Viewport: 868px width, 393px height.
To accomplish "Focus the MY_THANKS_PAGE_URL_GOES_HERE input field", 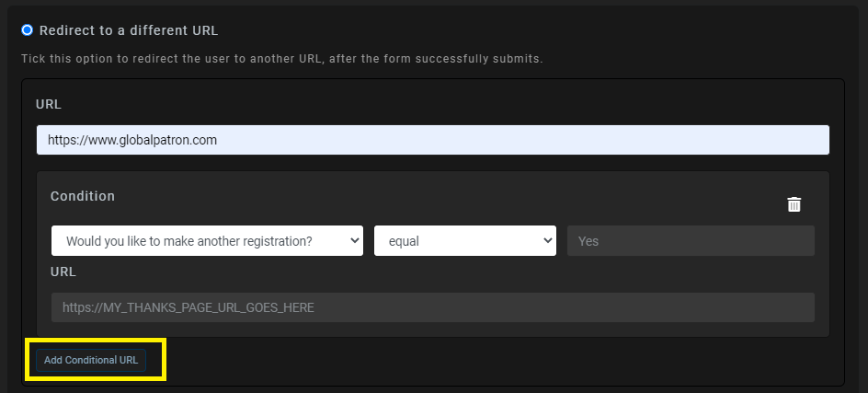I will [x=433, y=307].
